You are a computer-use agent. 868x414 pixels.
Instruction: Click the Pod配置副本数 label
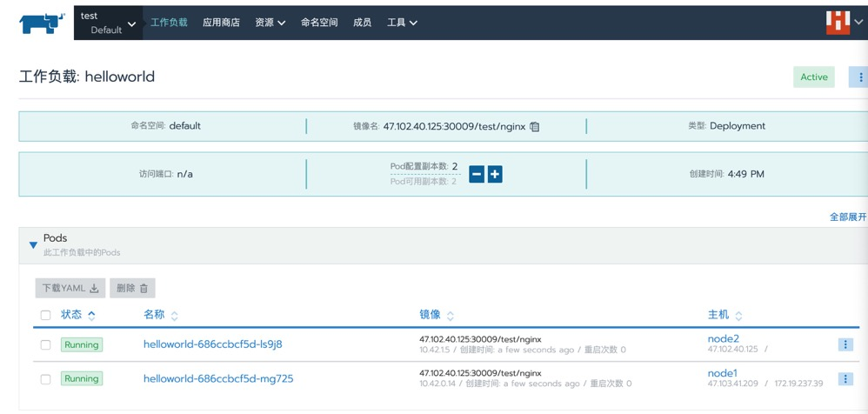(x=419, y=167)
